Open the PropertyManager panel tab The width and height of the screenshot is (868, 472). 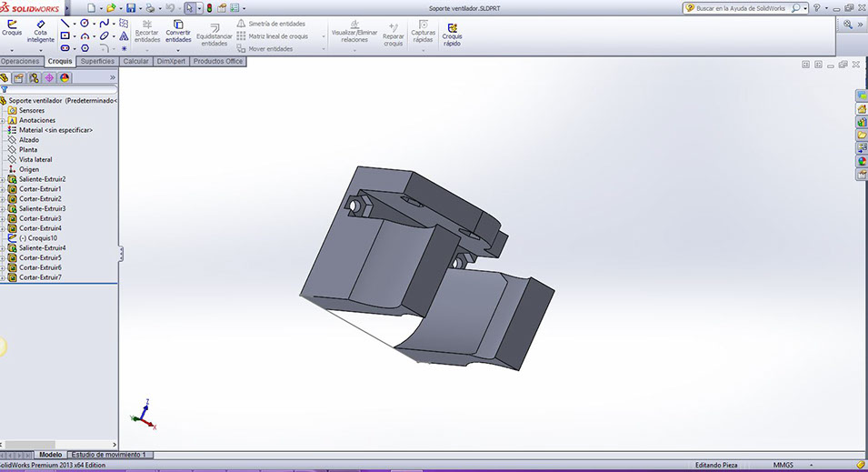click(19, 77)
